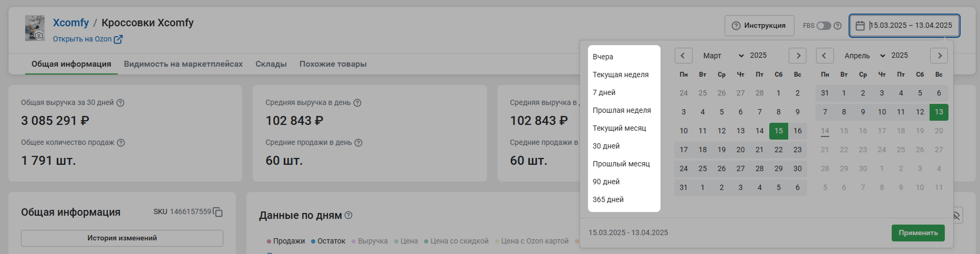Click the camera icon on the product thumbnail
The height and width of the screenshot is (254, 980).
(x=39, y=35)
